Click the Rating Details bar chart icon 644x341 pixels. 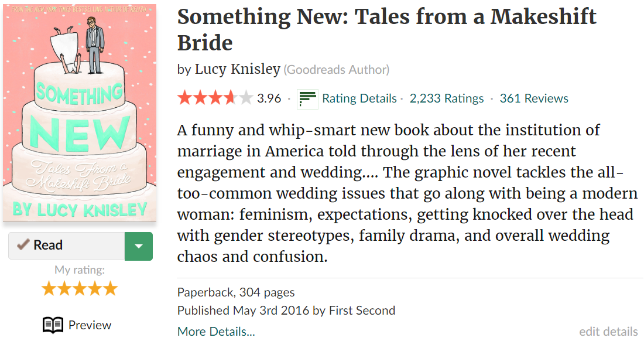(x=307, y=98)
